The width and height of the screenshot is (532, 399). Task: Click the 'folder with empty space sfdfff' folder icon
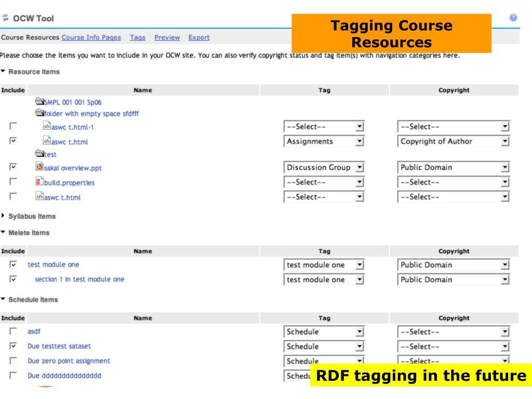click(x=39, y=113)
